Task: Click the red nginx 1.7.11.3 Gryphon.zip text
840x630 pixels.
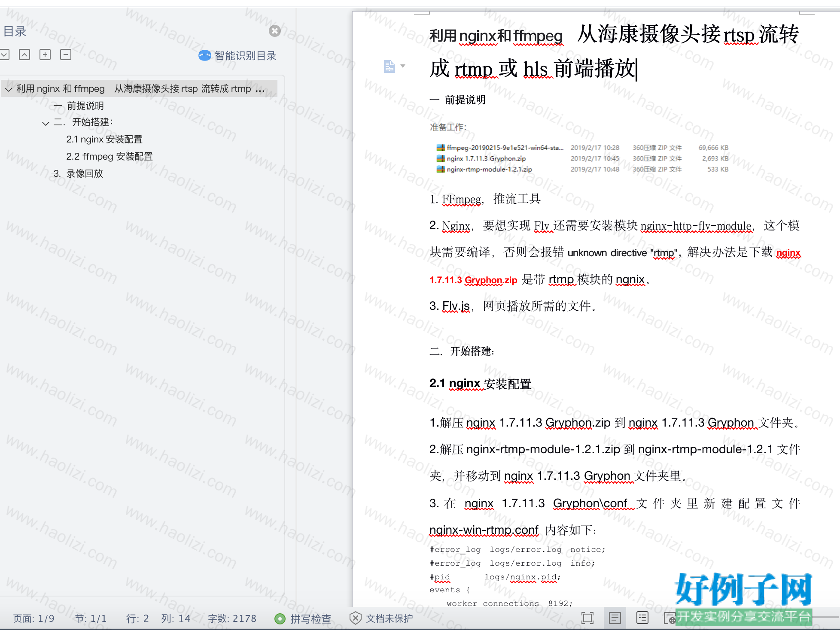Action: point(473,280)
